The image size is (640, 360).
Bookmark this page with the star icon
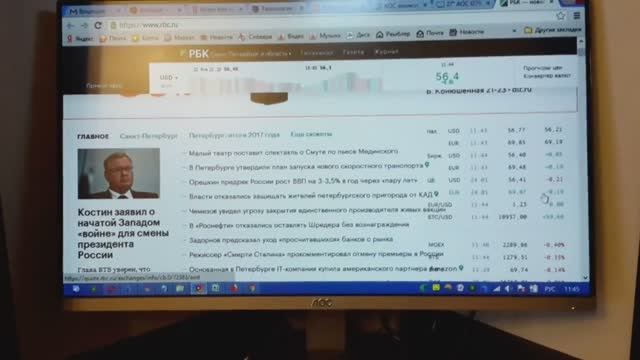(x=561, y=16)
